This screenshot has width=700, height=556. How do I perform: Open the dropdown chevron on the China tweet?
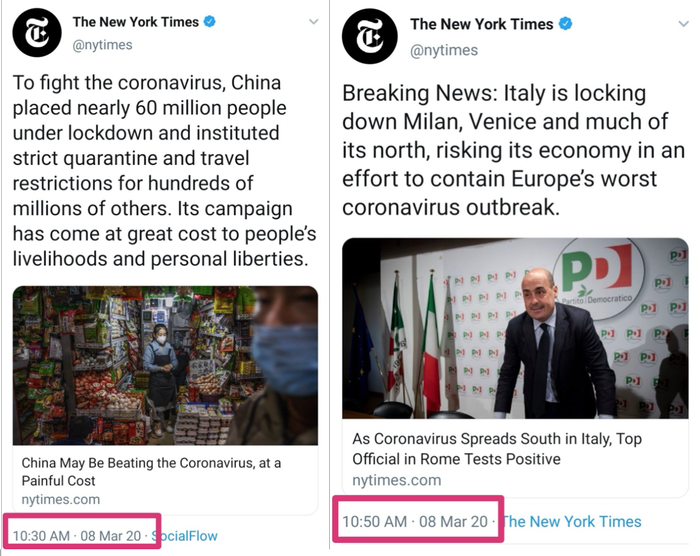[x=313, y=22]
